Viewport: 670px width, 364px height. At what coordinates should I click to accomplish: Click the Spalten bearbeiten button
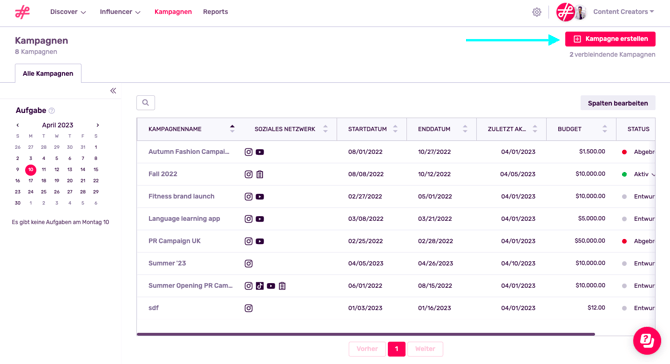(x=618, y=103)
